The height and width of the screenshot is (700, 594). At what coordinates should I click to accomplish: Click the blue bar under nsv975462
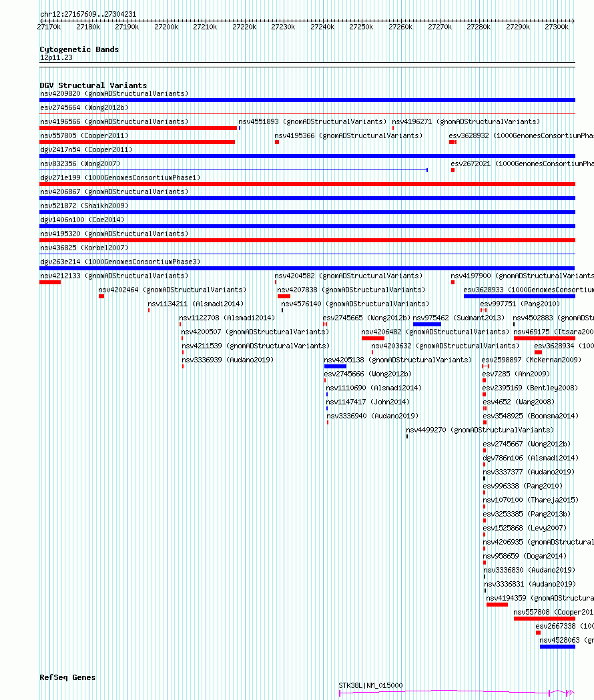click(x=427, y=324)
